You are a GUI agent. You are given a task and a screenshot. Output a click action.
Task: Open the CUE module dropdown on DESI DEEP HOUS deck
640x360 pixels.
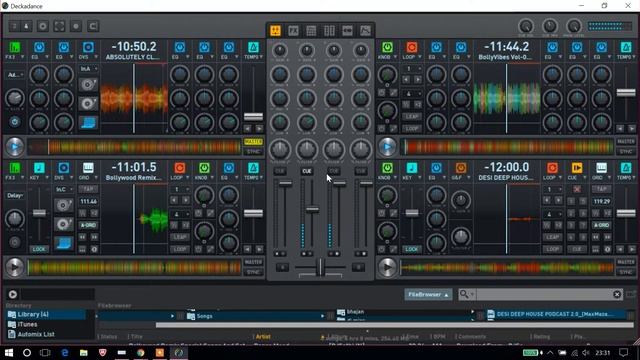[x=585, y=178]
